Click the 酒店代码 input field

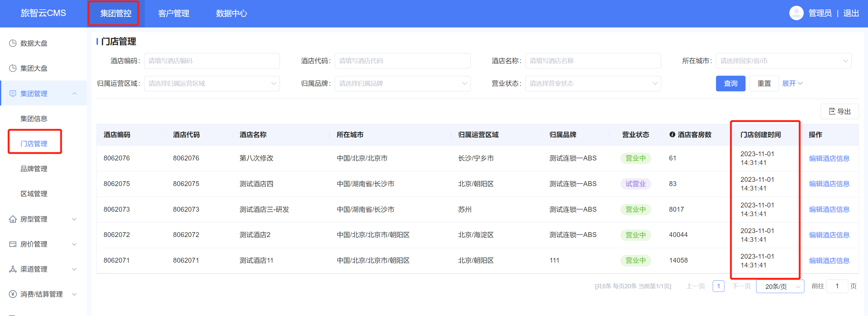402,61
